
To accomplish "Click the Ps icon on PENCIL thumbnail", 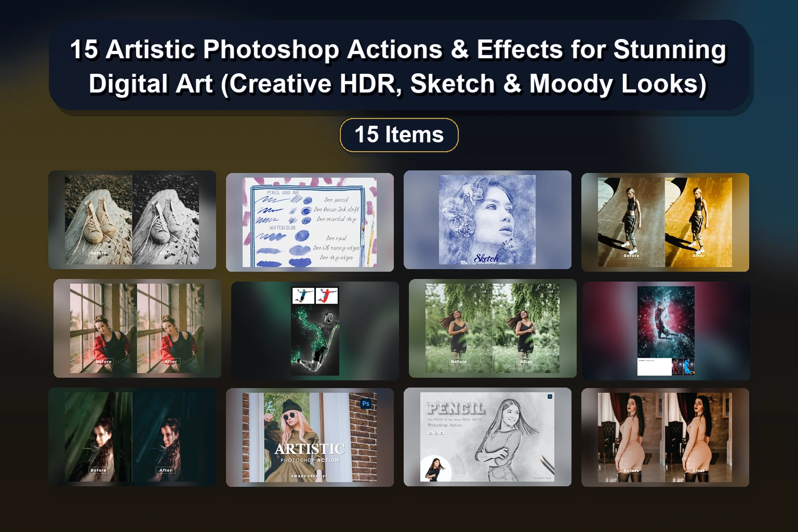I will 550,396.
